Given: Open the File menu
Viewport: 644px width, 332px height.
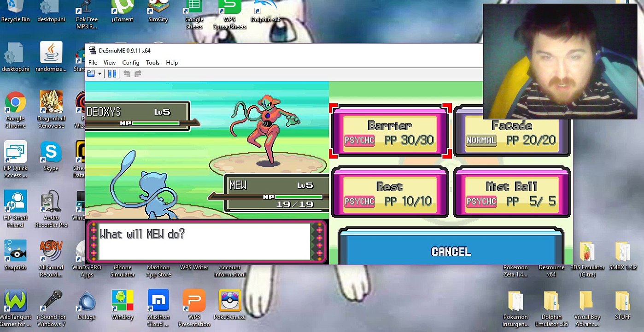Looking at the screenshot, I should coord(93,63).
